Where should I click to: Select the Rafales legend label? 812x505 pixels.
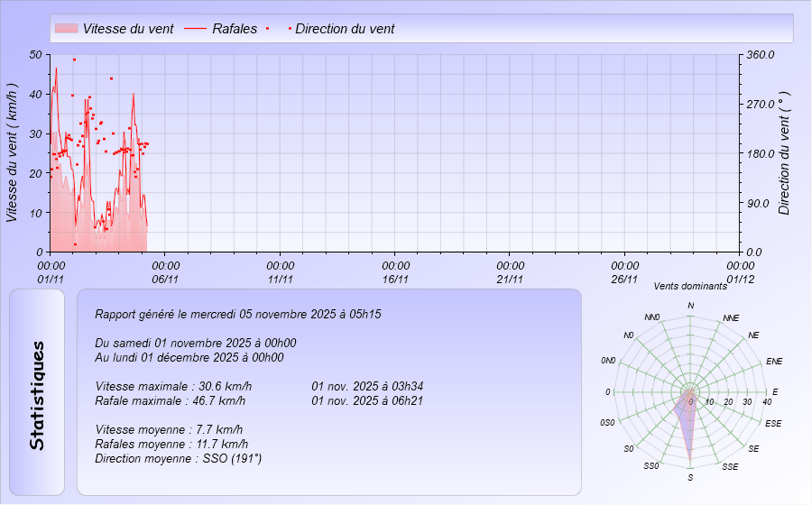coord(236,29)
